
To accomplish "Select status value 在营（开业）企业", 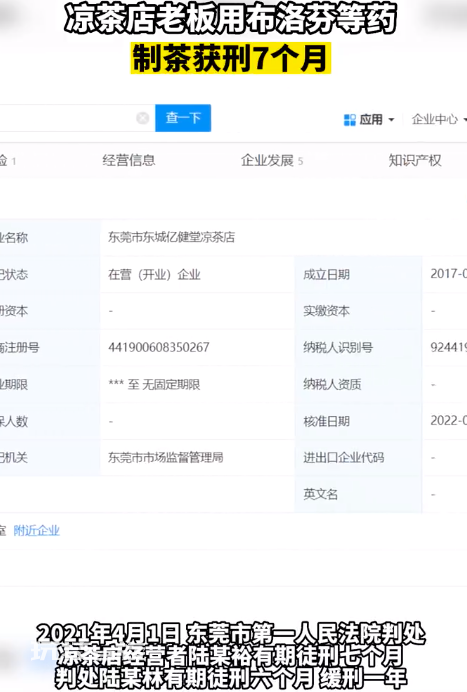I will coord(154,275).
